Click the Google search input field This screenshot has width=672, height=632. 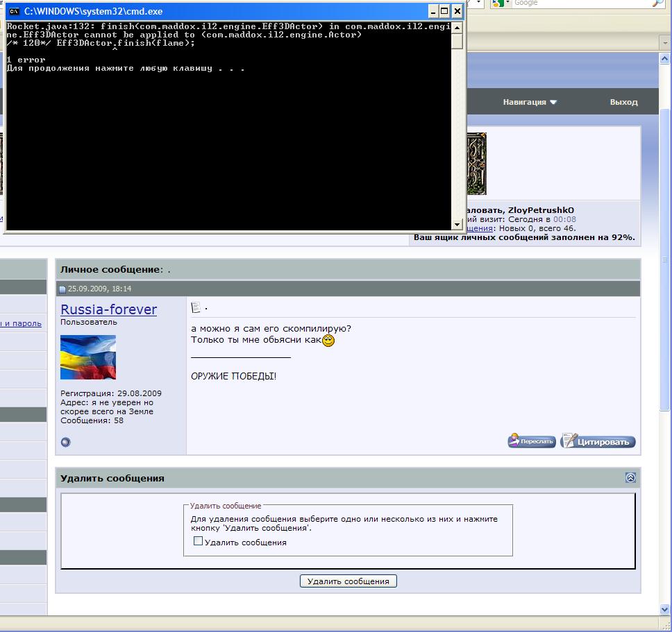click(581, 3)
